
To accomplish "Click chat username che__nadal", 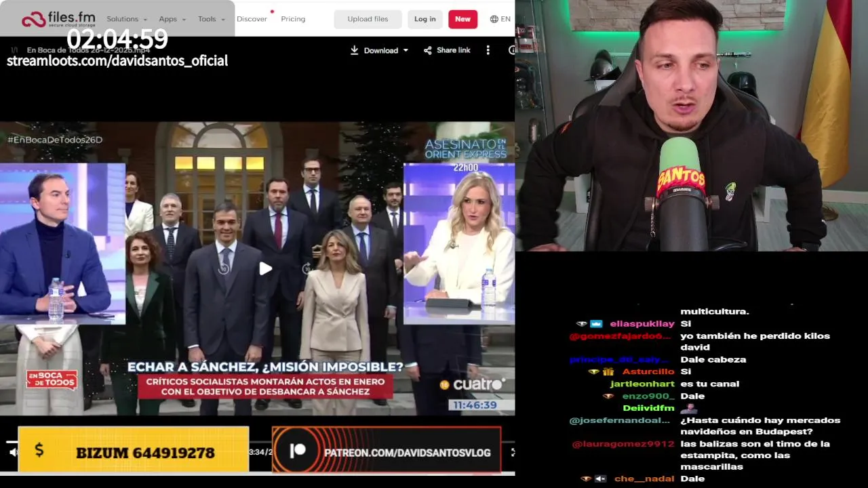I will point(644,479).
